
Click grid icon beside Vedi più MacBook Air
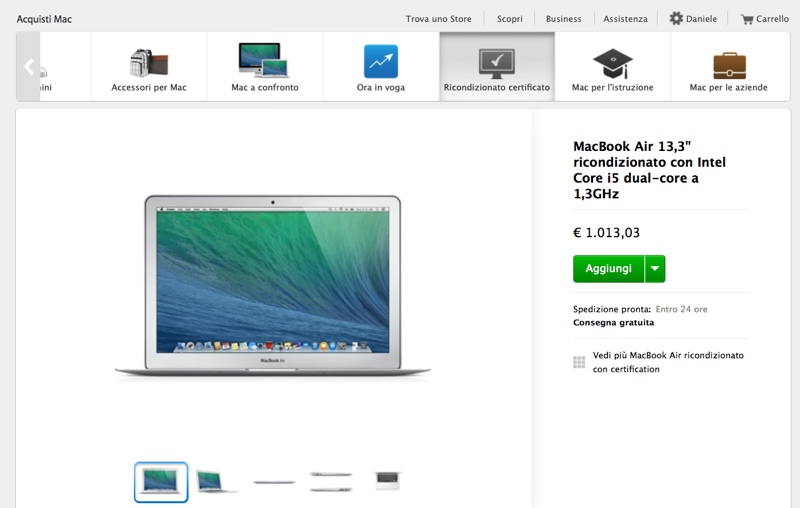coord(579,362)
